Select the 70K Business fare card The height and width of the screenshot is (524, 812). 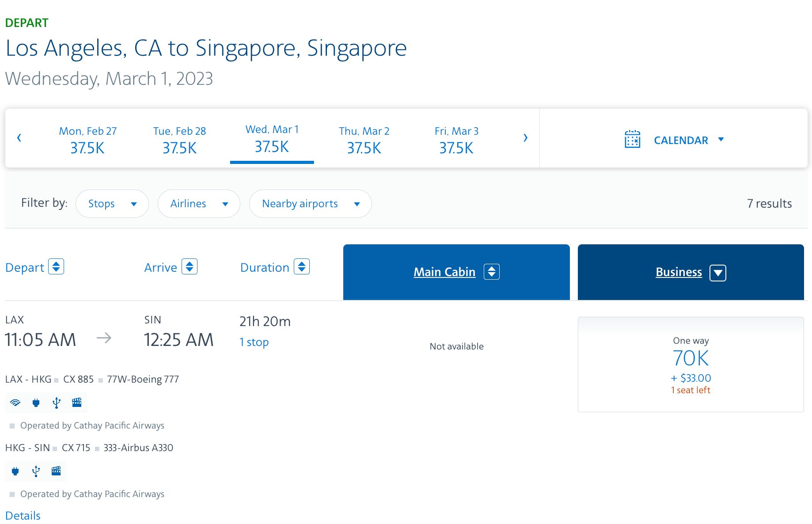691,365
